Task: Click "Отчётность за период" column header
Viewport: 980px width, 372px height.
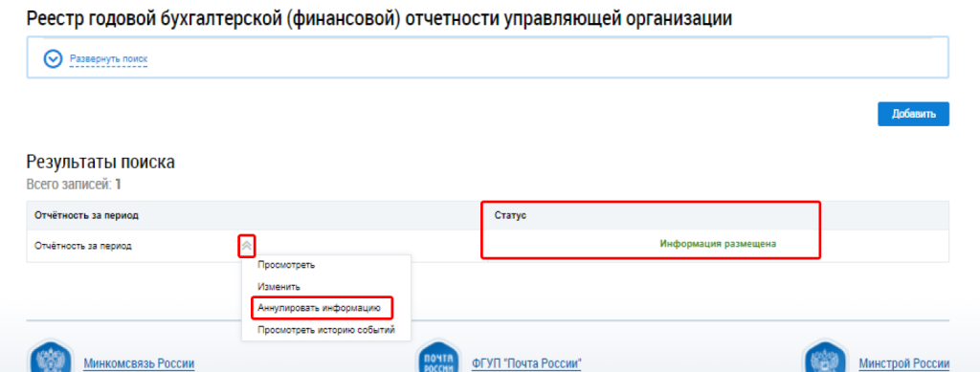Action: [x=86, y=215]
